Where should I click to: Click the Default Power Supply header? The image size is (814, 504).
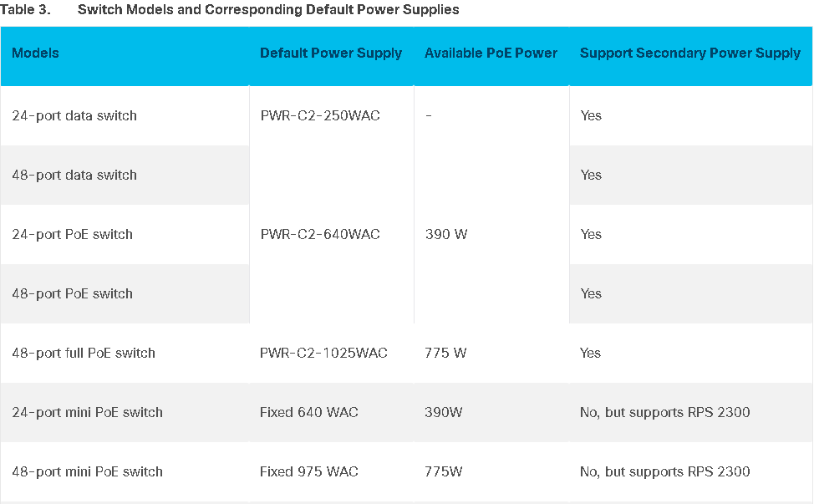tap(331, 53)
